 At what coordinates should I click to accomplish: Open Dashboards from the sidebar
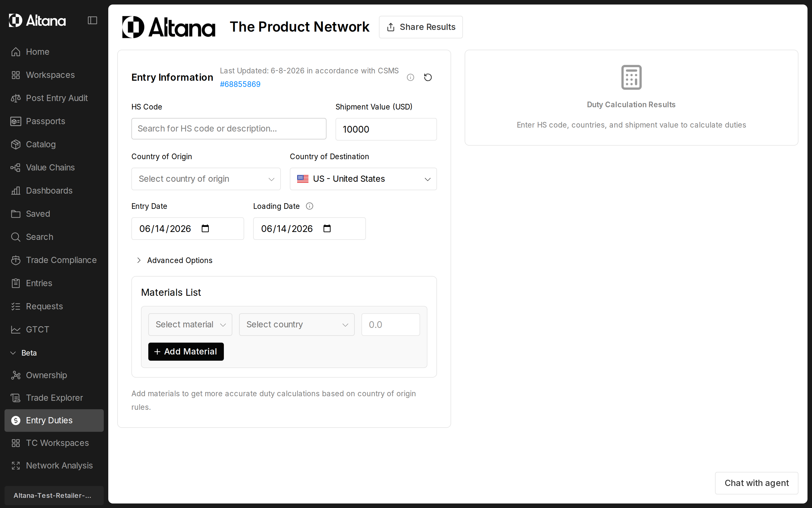click(x=54, y=191)
